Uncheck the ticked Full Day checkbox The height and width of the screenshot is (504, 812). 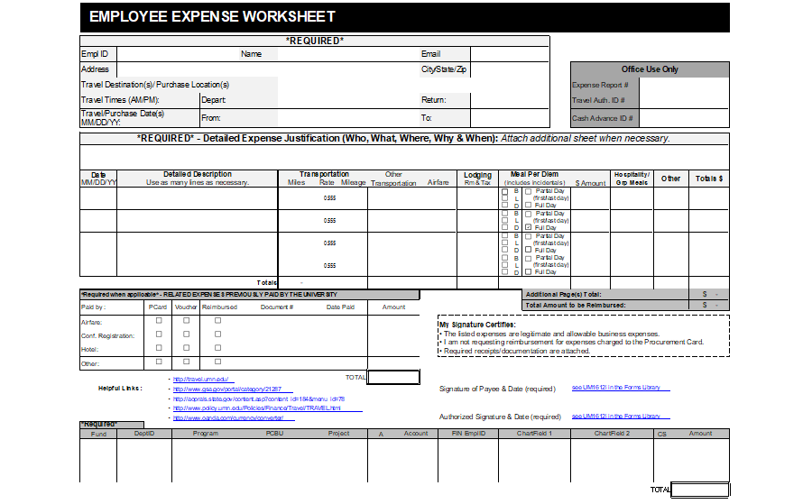pos(528,227)
